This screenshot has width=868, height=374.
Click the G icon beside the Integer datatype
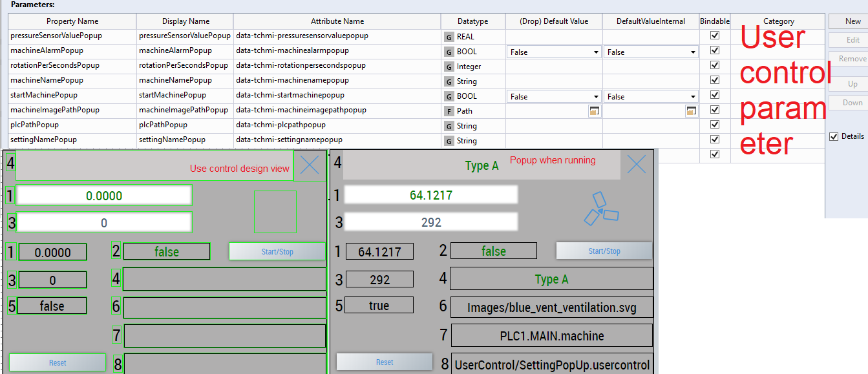tap(449, 67)
